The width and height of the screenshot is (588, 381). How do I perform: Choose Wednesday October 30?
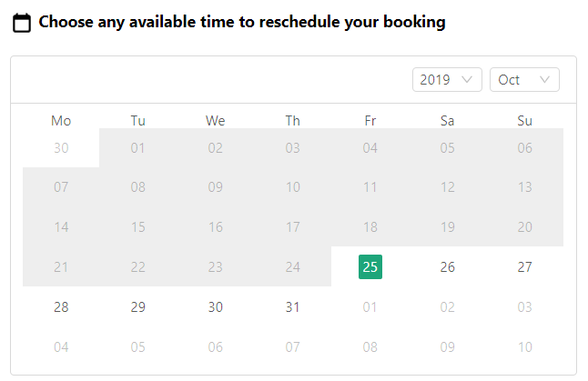[x=216, y=307]
